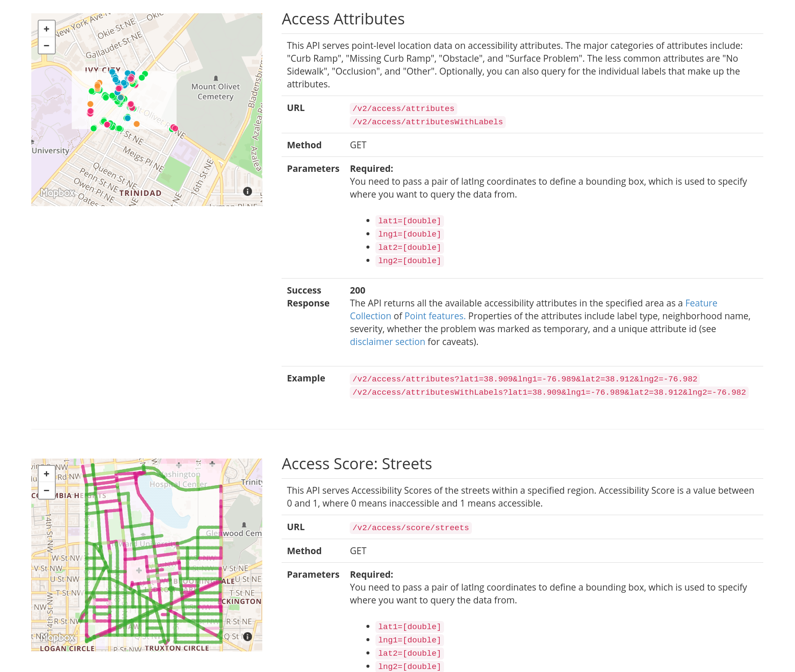Click the 200 success response code
Viewport: 795px width, 672px height.
[357, 291]
